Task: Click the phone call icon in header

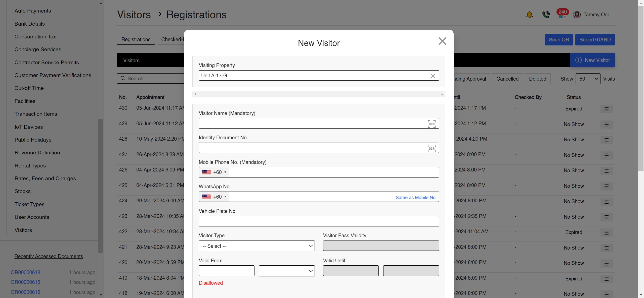Action: [546, 14]
